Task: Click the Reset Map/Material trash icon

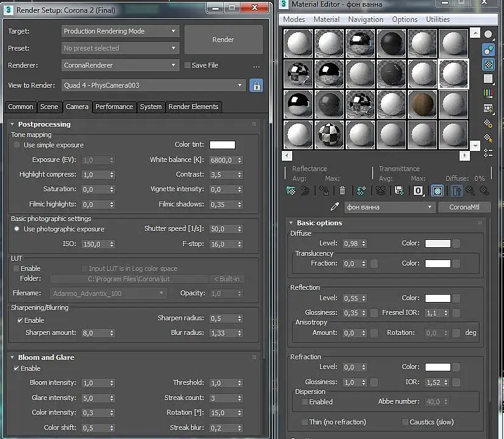Action: (x=343, y=191)
